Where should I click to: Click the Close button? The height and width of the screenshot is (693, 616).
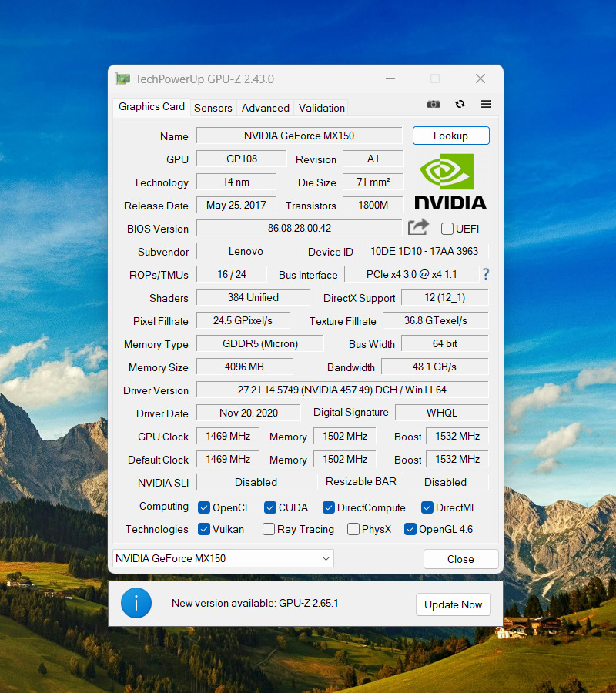click(461, 559)
